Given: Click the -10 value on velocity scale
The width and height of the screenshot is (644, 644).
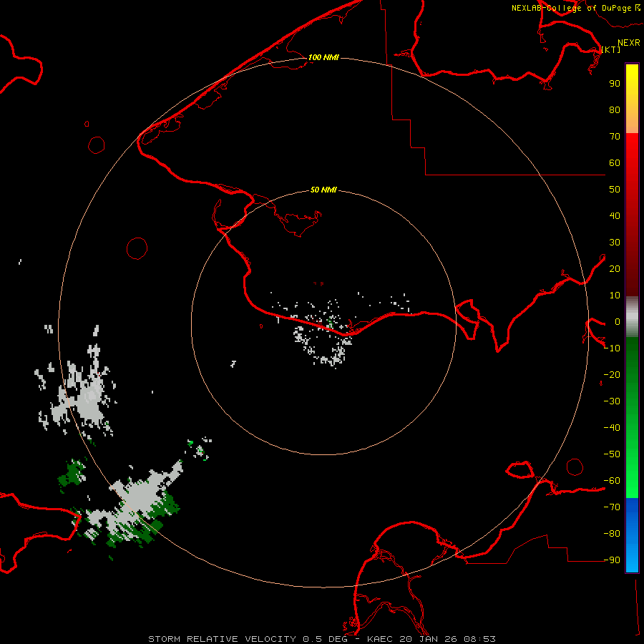Looking at the screenshot, I should [612, 348].
